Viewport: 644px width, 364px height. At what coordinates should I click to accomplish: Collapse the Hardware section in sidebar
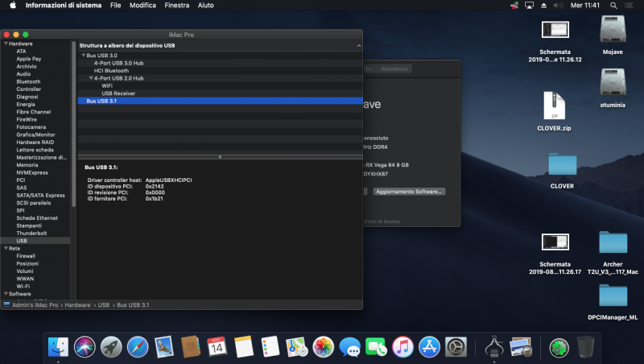[x=5, y=43]
